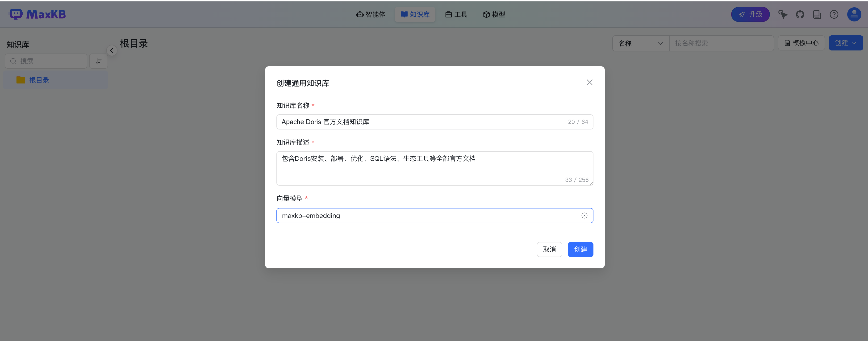Click the cursor pointer icon in header

click(x=782, y=14)
